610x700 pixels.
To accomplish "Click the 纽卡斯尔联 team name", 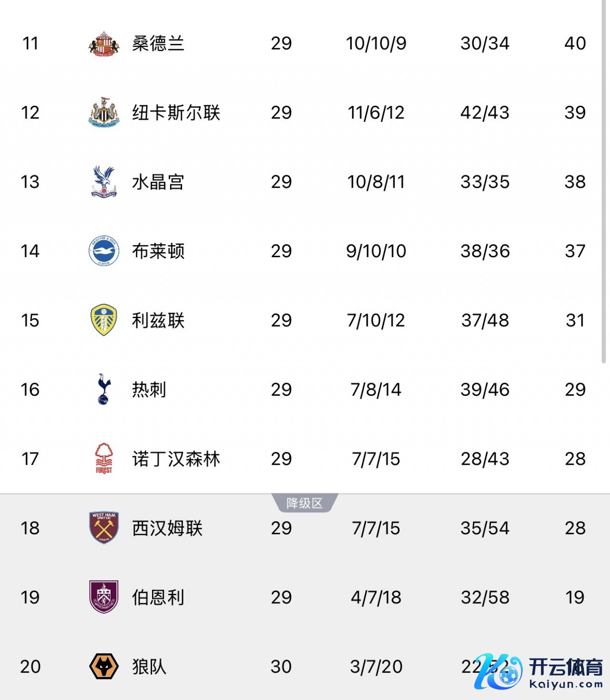I will coord(176,113).
